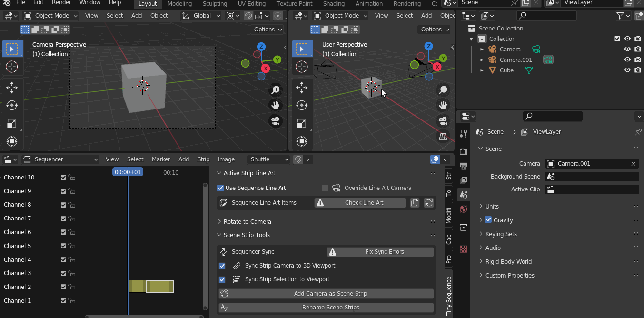Activate the Rotate tool

(x=12, y=105)
